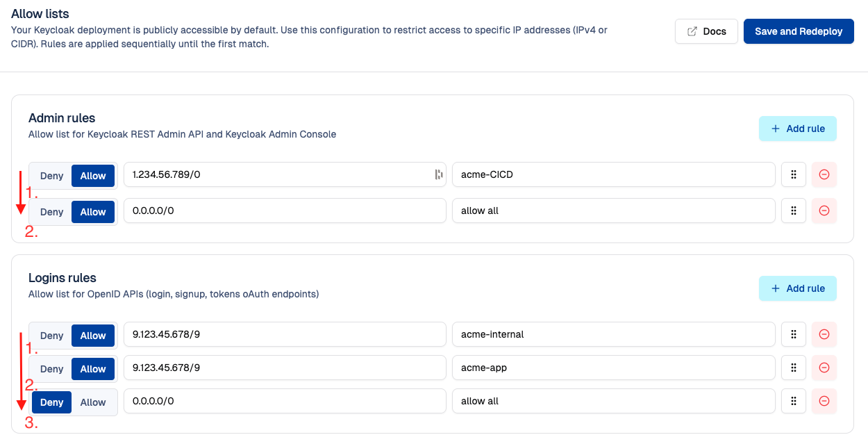The height and width of the screenshot is (444, 868).
Task: Click the reorder handle for acme-app rule
Action: [793, 368]
